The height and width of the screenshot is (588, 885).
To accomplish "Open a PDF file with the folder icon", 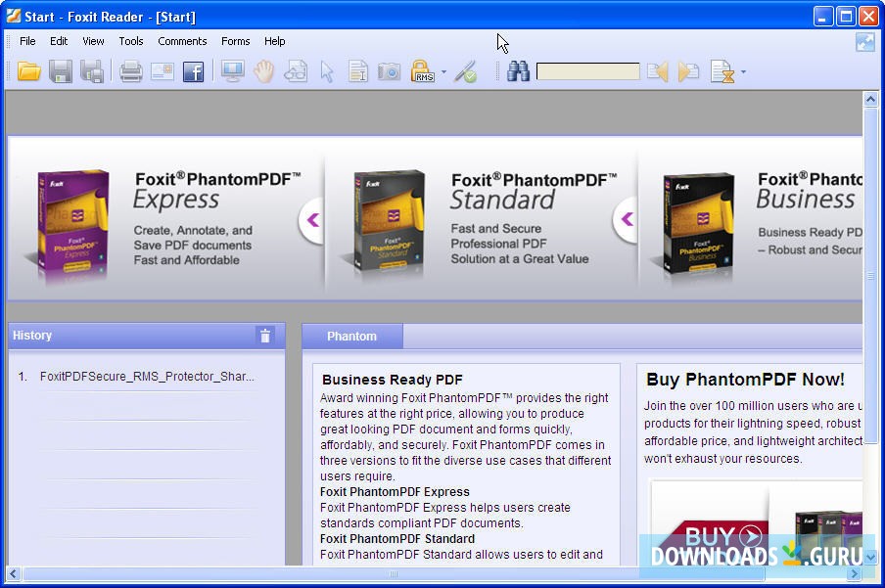I will point(28,70).
